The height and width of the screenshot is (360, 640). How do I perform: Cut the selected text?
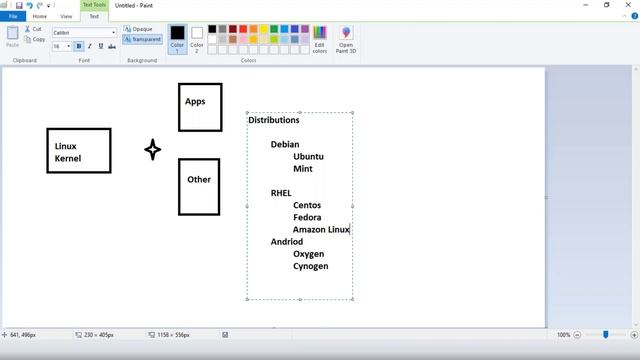point(33,29)
